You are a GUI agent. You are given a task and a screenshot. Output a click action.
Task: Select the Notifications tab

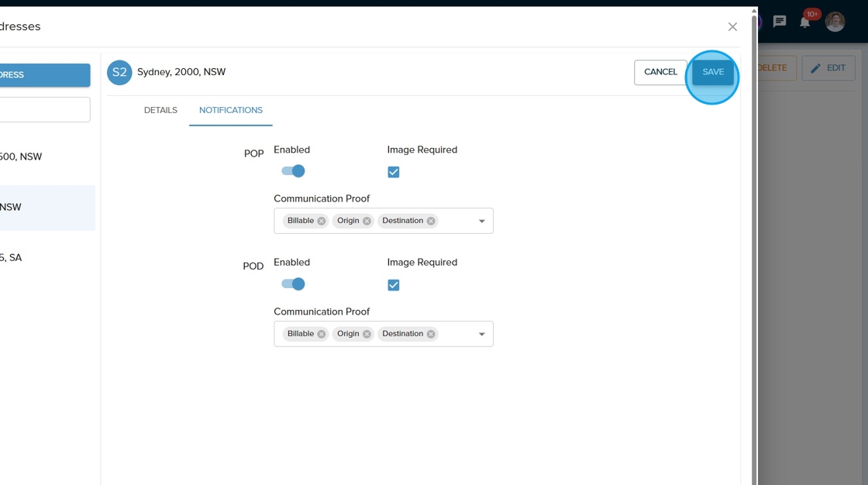[231, 110]
